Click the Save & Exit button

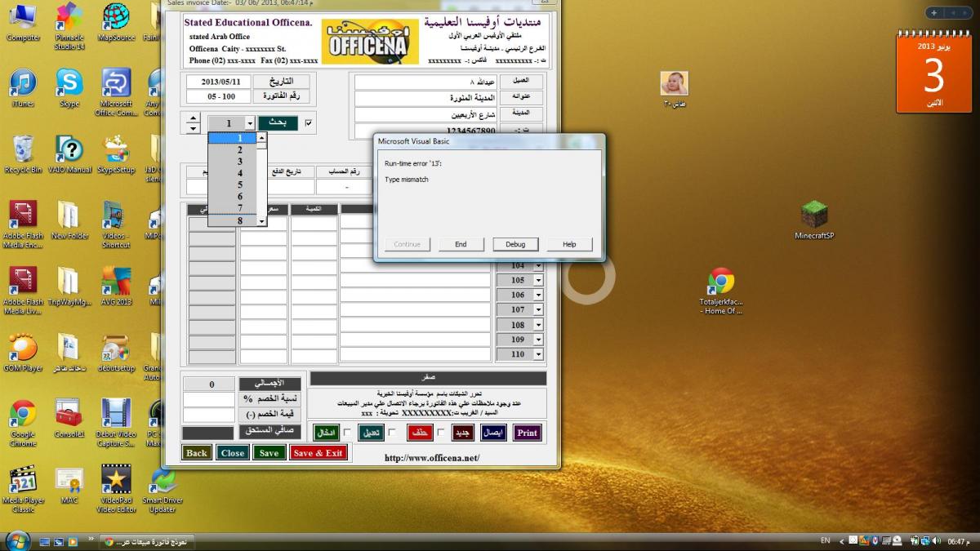pyautogui.click(x=318, y=452)
